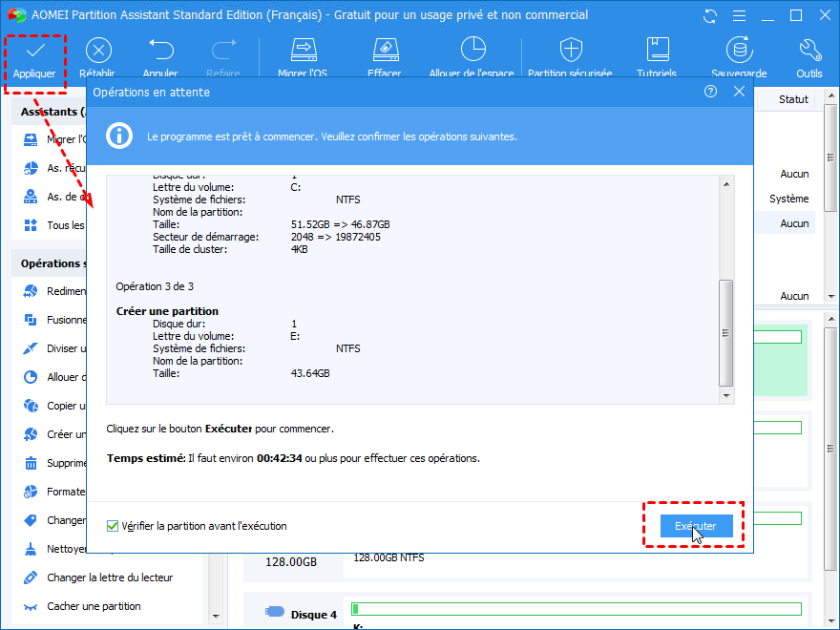Click the Disque 4 disk icon
This screenshot has height=630, width=840.
(x=275, y=611)
